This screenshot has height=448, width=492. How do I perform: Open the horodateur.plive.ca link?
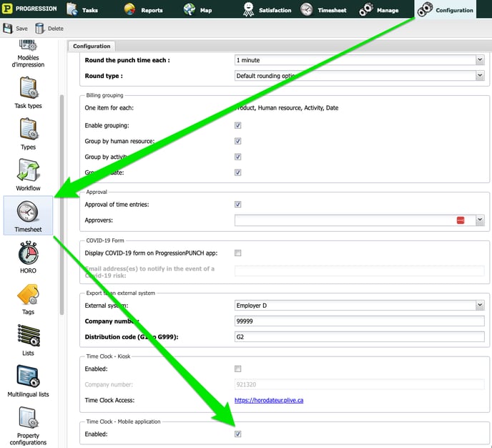269,400
